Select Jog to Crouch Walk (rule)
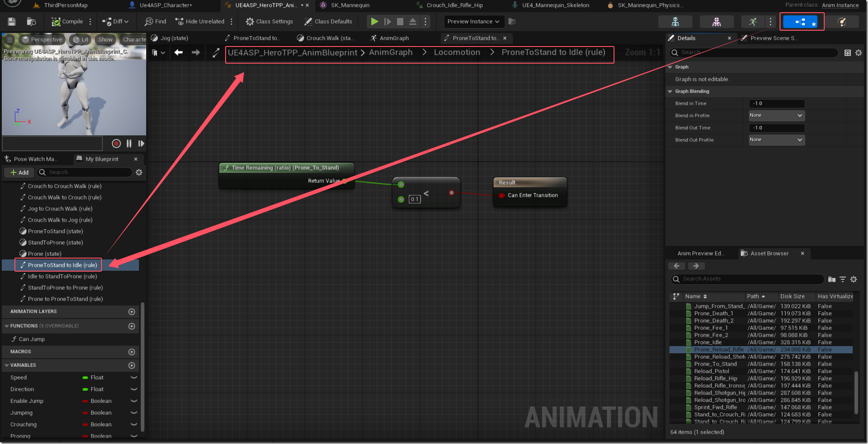 click(60, 208)
